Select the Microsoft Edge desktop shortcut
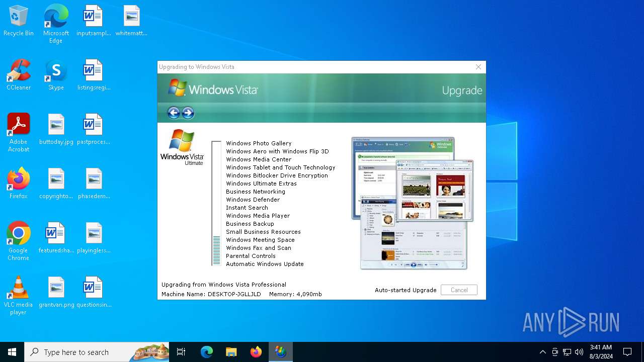This screenshot has height=362, width=644. coord(56,24)
